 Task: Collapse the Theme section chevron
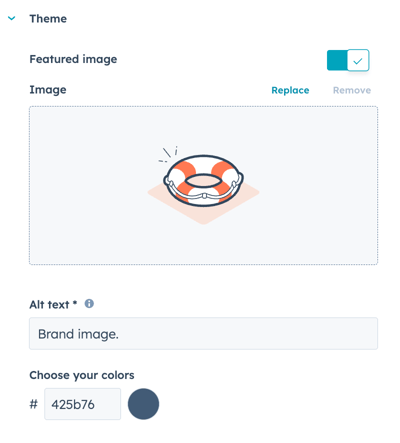12,18
